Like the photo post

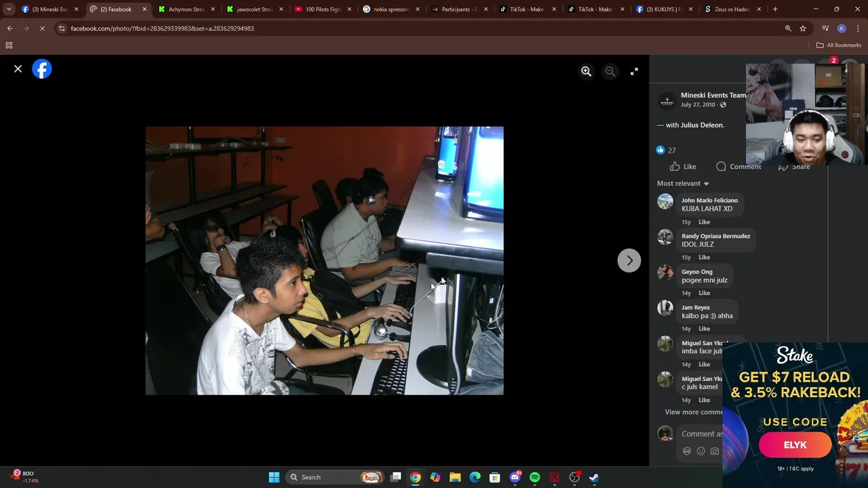point(683,167)
